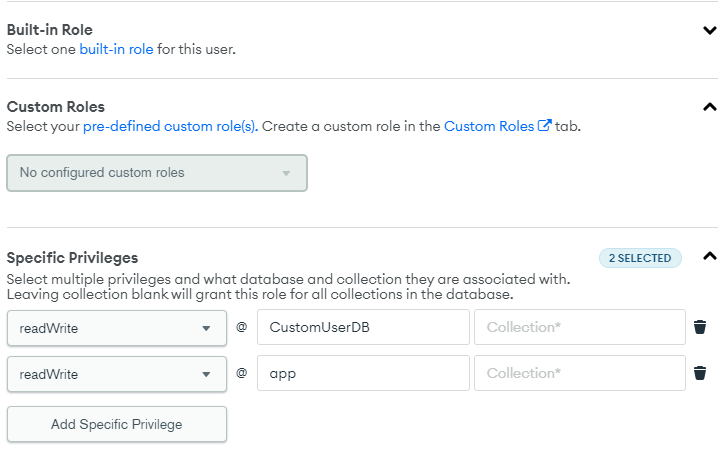Screen dimensions: 725x466
Task: Delete the app privilege row
Action: click(x=700, y=373)
